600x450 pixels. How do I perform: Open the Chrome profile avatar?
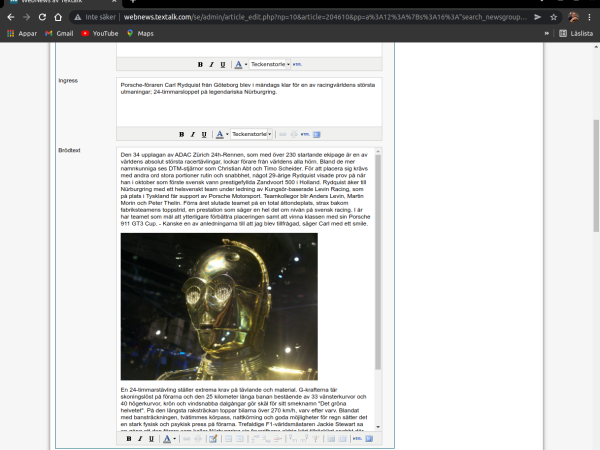573,17
